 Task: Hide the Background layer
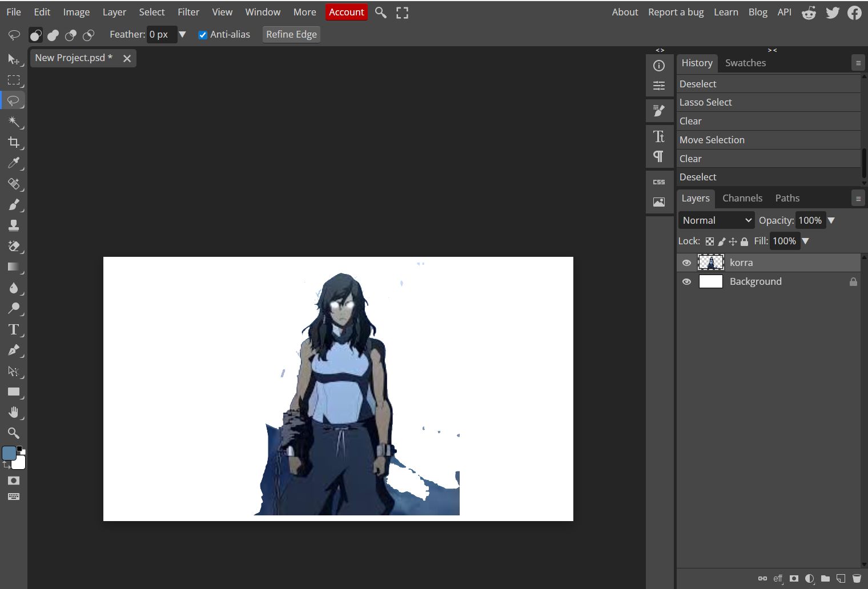pos(687,281)
